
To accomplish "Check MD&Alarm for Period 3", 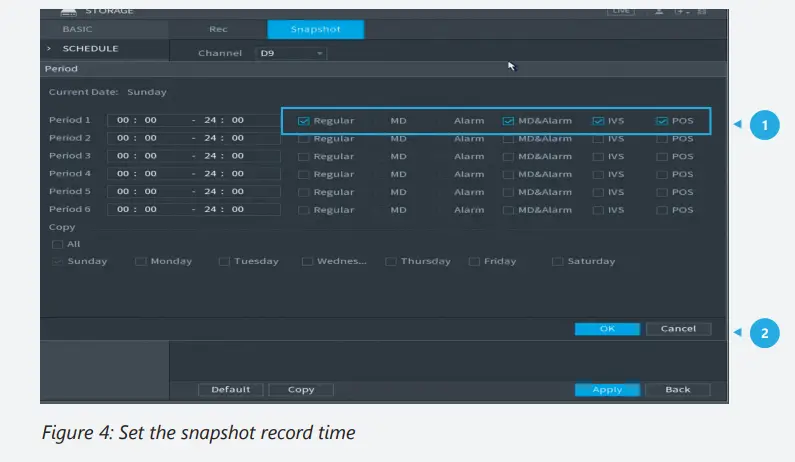I will point(508,157).
